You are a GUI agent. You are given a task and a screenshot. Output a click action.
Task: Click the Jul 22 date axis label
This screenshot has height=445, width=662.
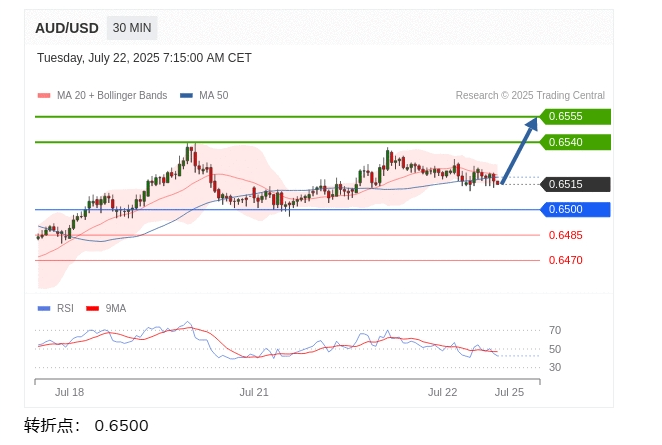click(x=442, y=392)
